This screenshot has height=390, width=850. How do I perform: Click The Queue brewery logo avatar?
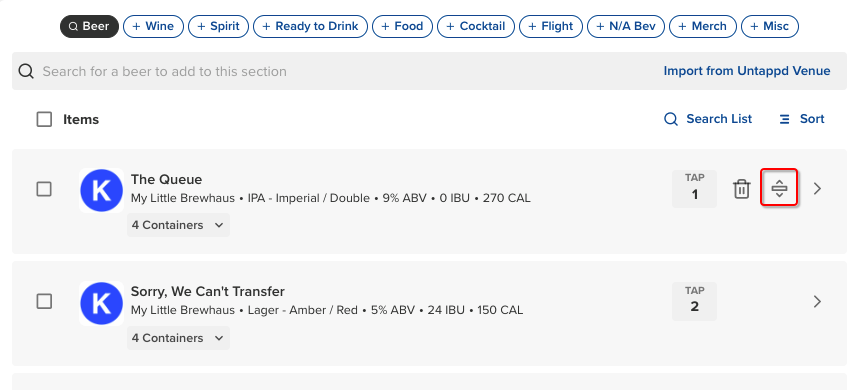click(101, 190)
